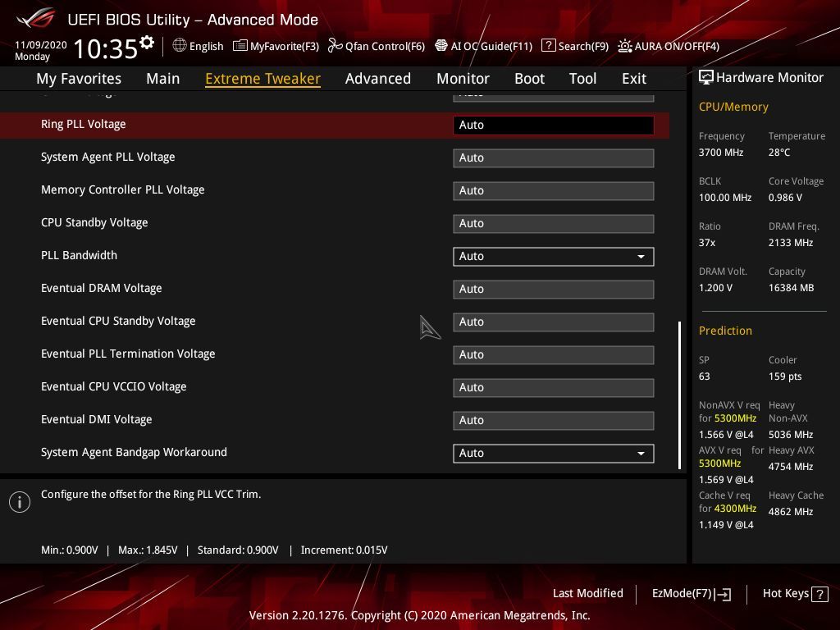
Task: Open the Monitor tab
Action: click(x=463, y=78)
